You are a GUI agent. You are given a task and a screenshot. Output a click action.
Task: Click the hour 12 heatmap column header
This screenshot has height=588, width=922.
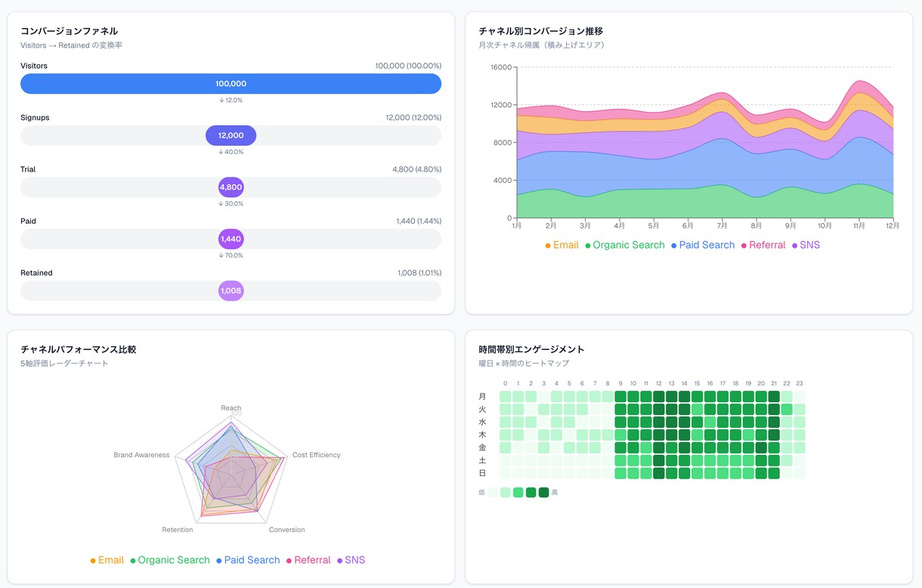coord(659,384)
